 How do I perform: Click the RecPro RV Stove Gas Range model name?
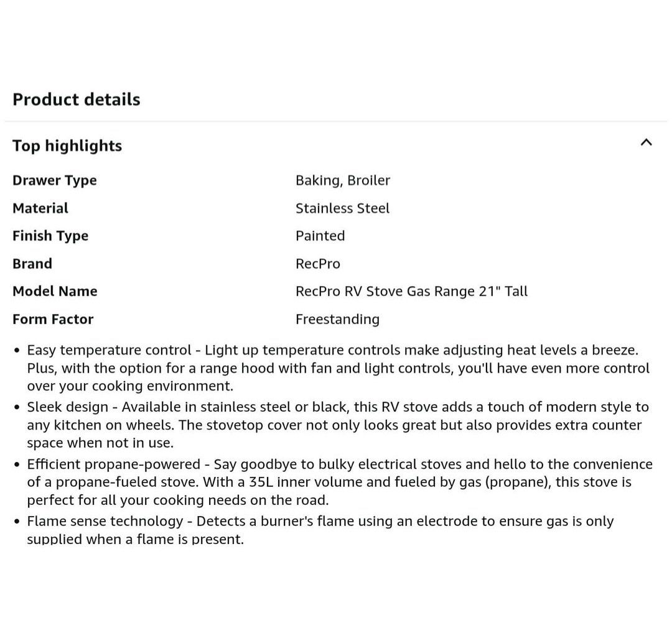(411, 291)
